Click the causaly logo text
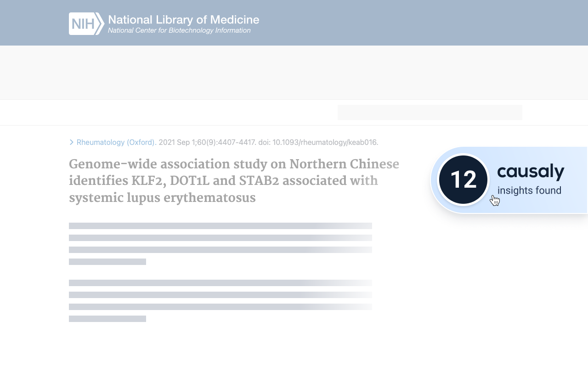588x368 pixels. point(531,172)
